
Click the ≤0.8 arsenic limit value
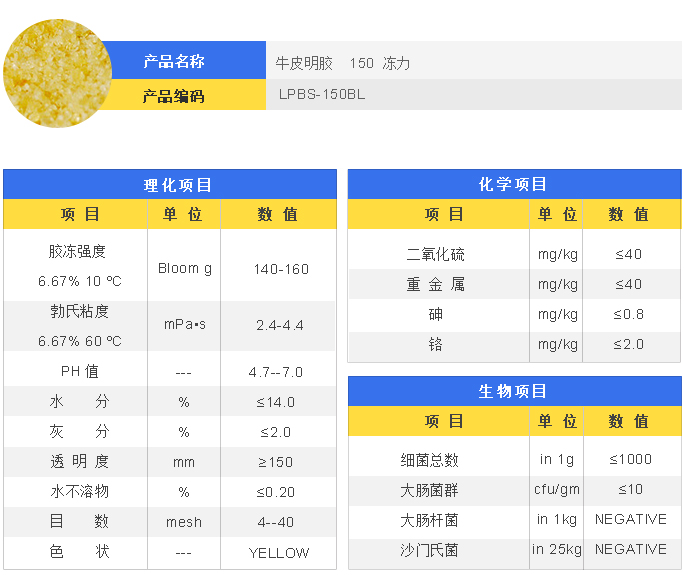tap(629, 315)
